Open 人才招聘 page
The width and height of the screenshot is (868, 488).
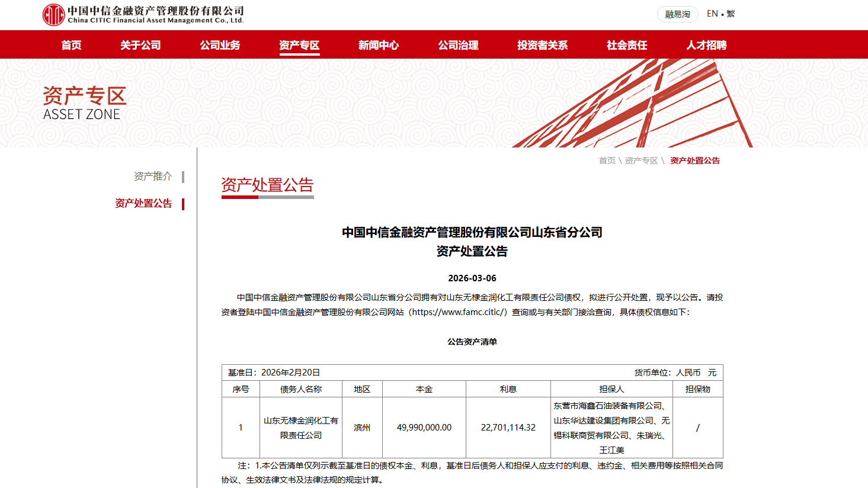pos(706,45)
